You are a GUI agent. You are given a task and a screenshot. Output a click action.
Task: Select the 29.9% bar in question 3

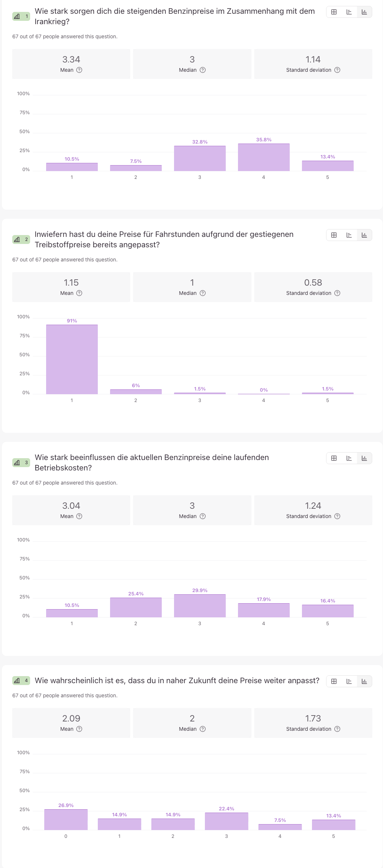coord(200,606)
